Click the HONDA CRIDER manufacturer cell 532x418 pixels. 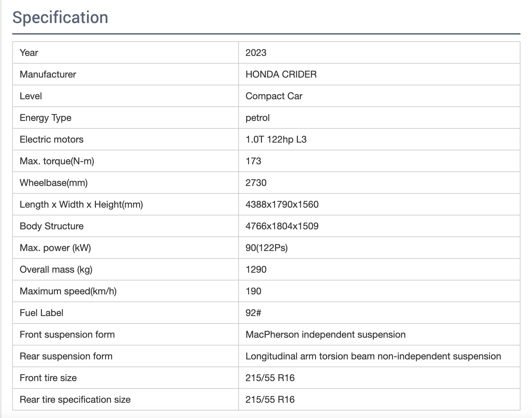(281, 75)
